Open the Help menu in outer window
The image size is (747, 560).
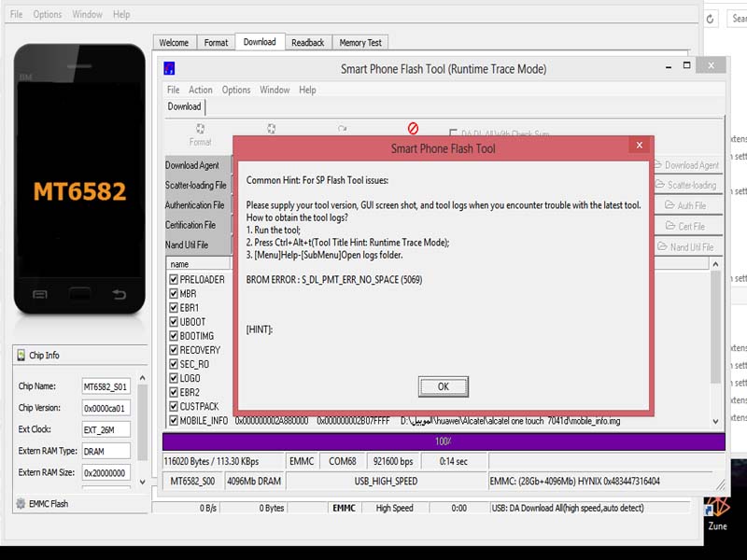(121, 14)
